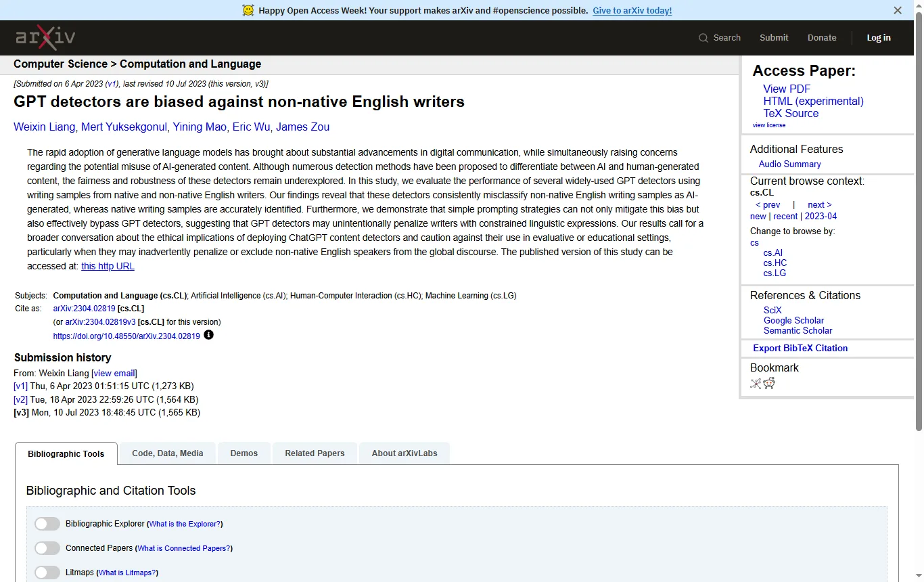Click the arXiv logo in the header
924x582 pixels.
(45, 37)
